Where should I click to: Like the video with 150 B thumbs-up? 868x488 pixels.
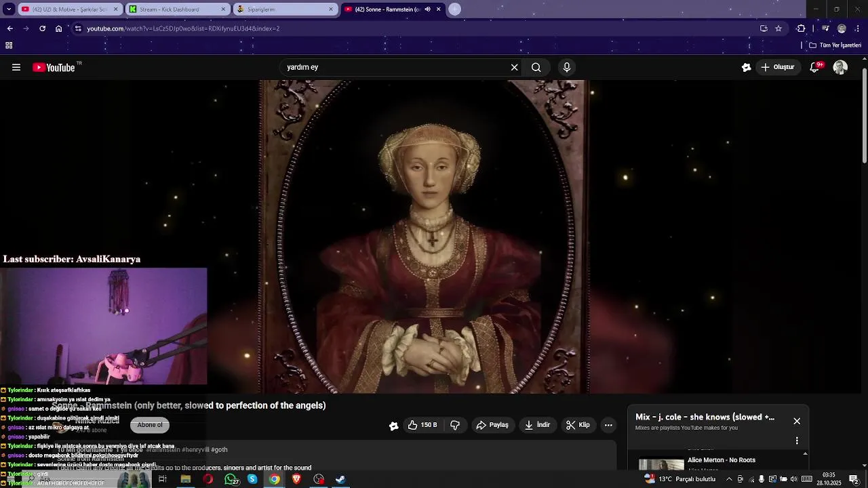423,425
